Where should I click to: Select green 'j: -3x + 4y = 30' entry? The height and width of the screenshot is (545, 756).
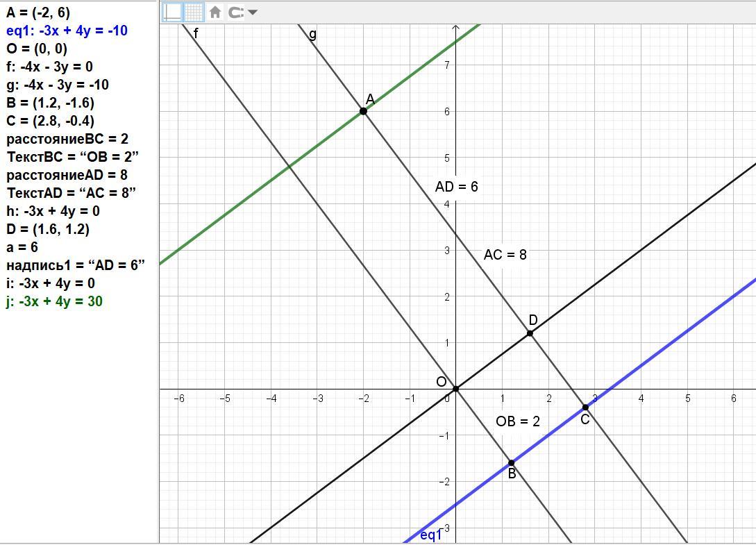coord(54,301)
